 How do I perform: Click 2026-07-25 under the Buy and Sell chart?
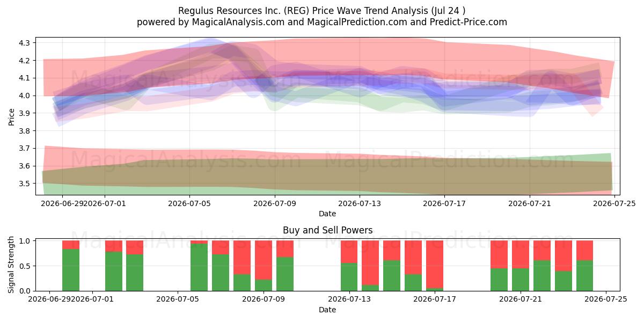[x=606, y=299]
